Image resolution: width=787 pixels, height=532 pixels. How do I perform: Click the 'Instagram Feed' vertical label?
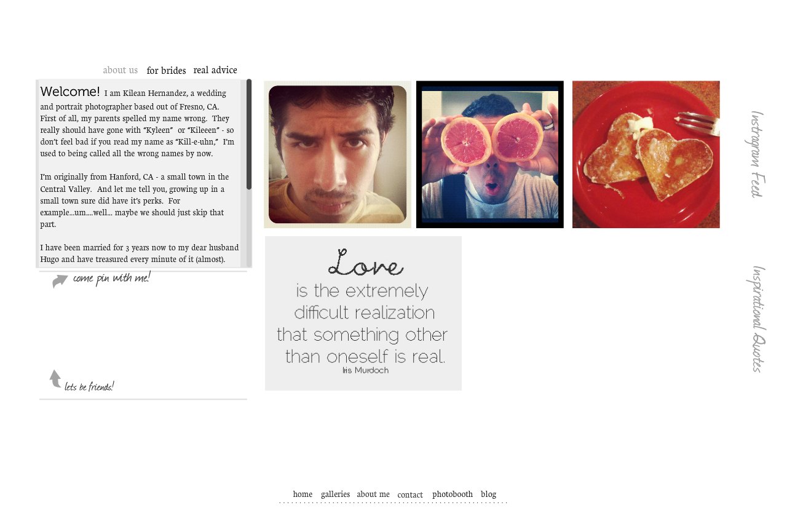click(x=757, y=154)
